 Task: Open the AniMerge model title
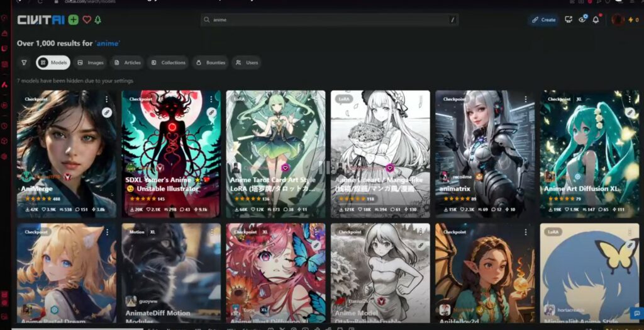point(36,189)
